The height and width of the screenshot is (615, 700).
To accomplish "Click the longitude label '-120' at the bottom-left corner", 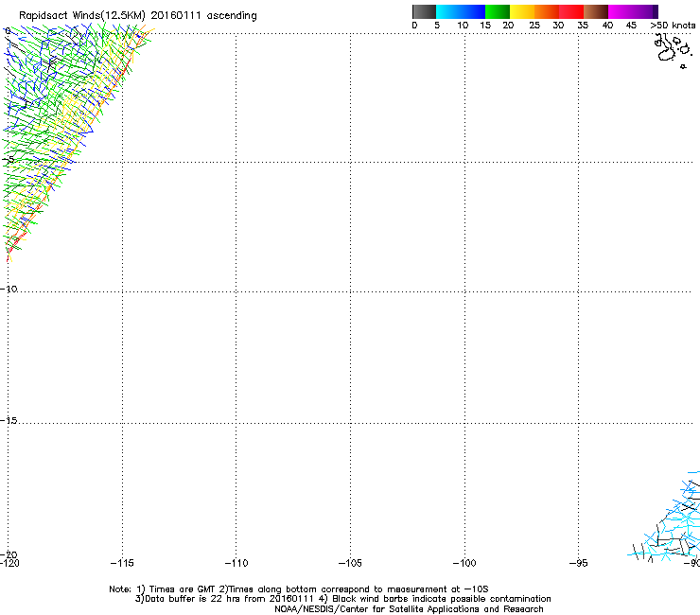I will 9,563.
